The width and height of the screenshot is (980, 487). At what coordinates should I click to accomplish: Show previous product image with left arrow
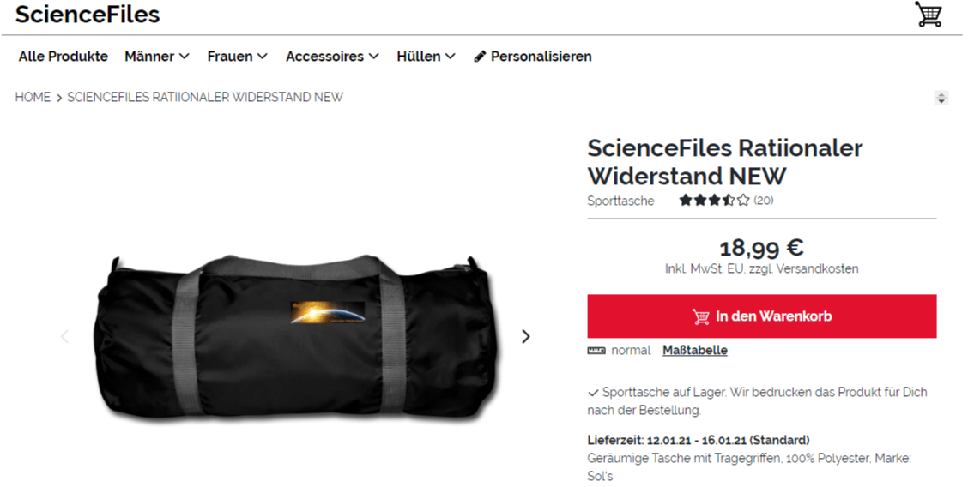tap(64, 337)
